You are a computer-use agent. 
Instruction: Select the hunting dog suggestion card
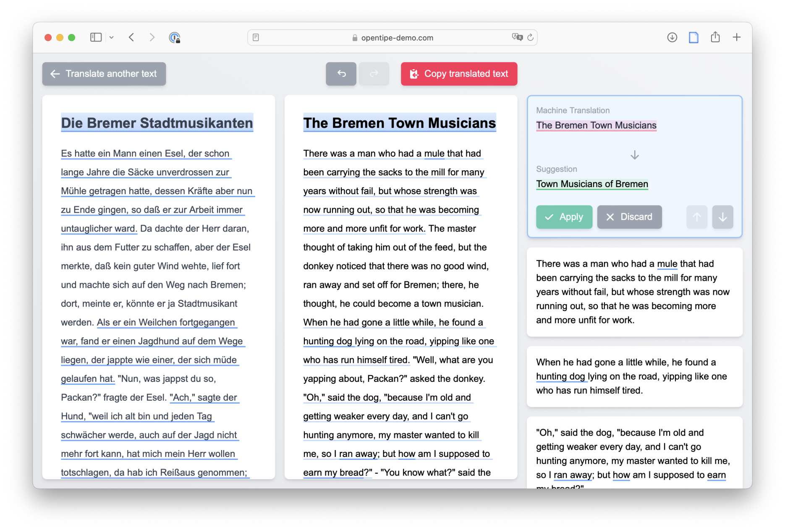coord(634,376)
